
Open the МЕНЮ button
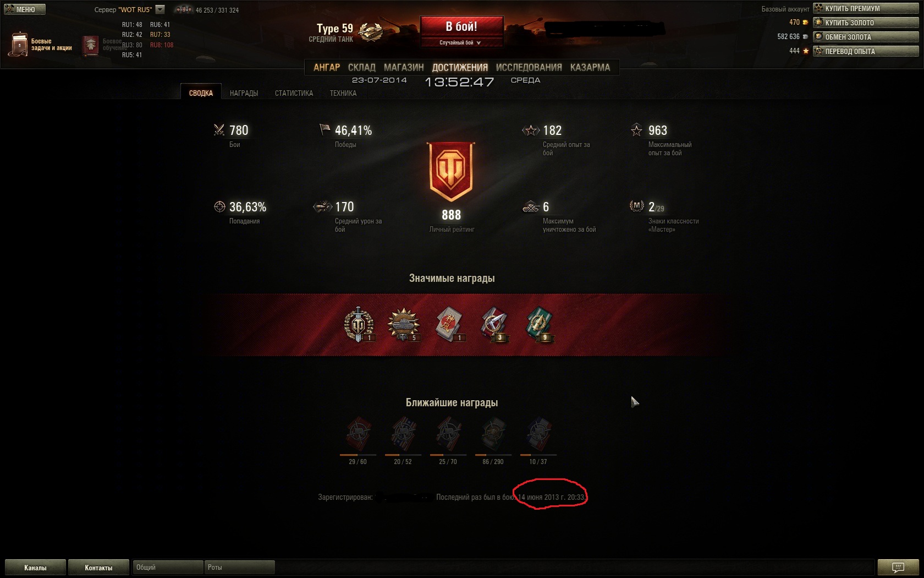pyautogui.click(x=25, y=9)
